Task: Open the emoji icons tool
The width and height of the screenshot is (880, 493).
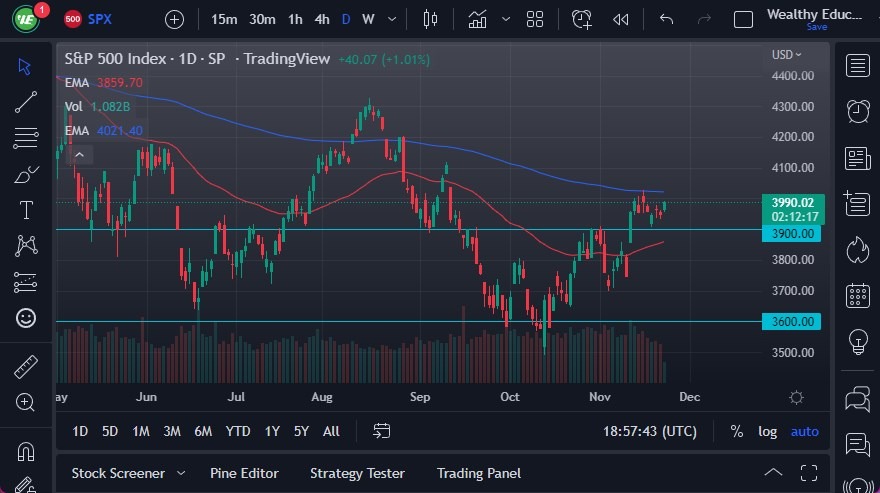Action: [26, 318]
